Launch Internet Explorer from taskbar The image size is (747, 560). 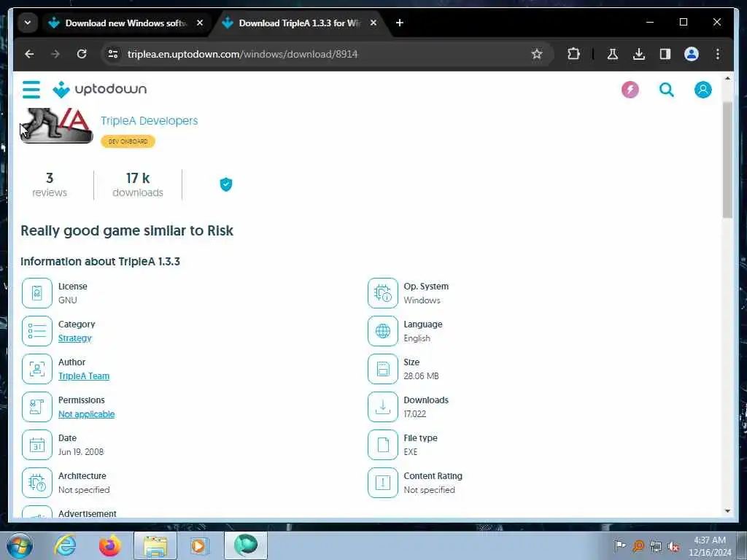click(65, 545)
